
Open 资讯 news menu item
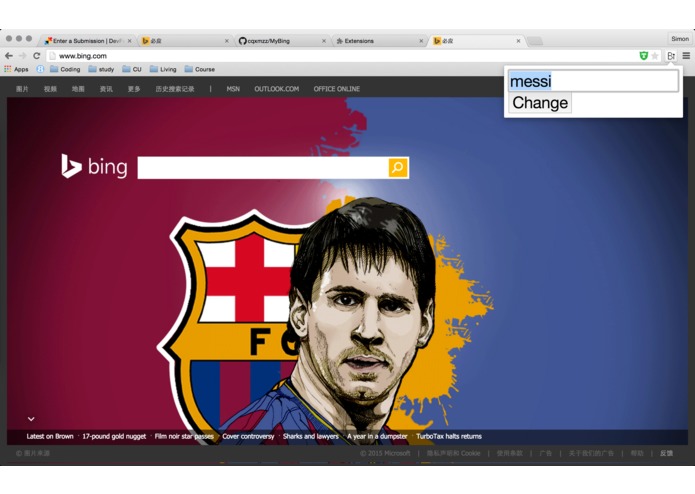106,89
